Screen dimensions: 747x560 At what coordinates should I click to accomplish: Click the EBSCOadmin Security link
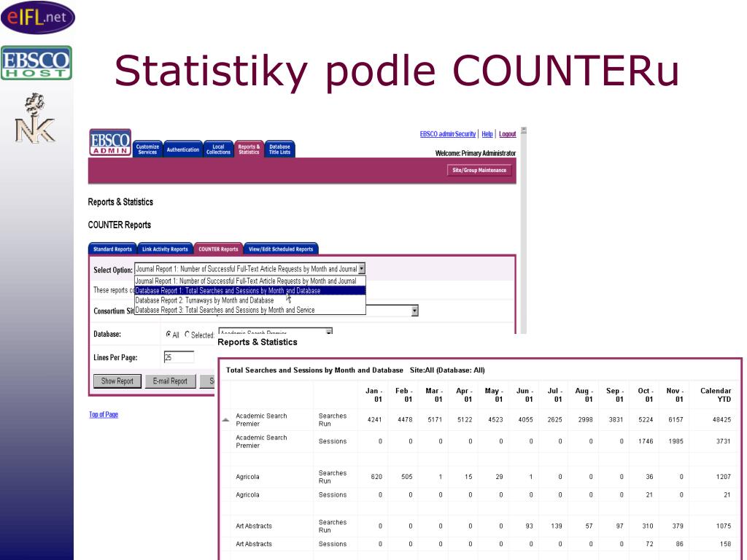point(447,134)
